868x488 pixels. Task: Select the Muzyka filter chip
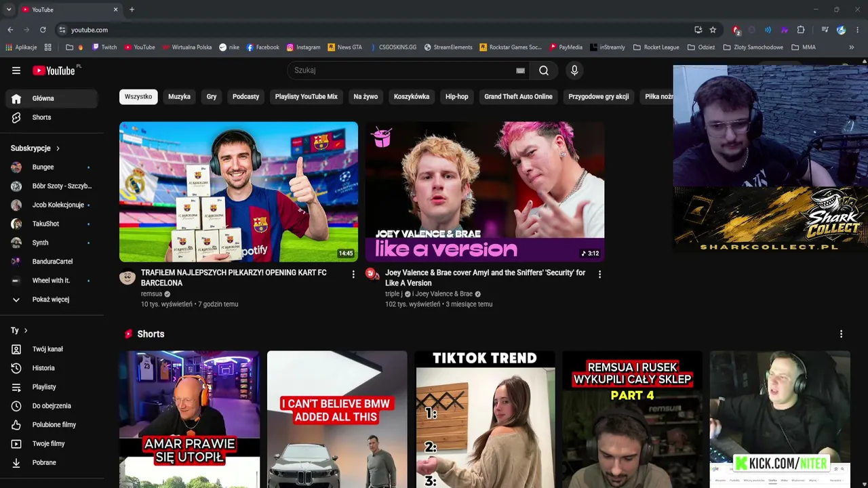[x=179, y=97]
